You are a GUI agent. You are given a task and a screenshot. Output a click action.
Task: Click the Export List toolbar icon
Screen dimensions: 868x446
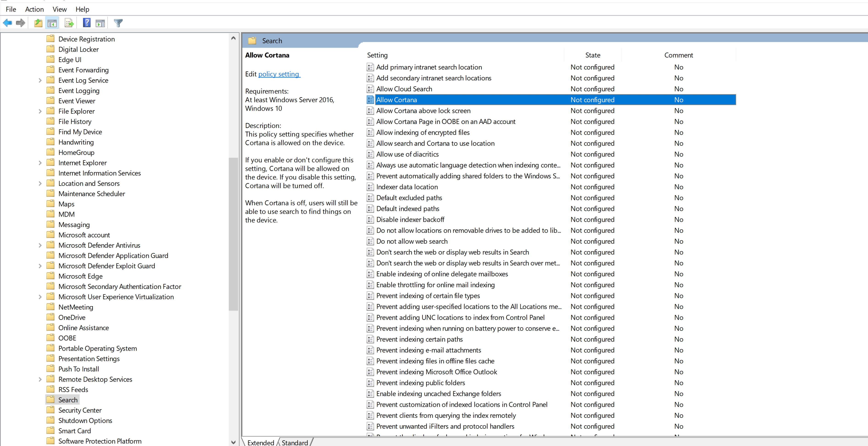pos(69,23)
